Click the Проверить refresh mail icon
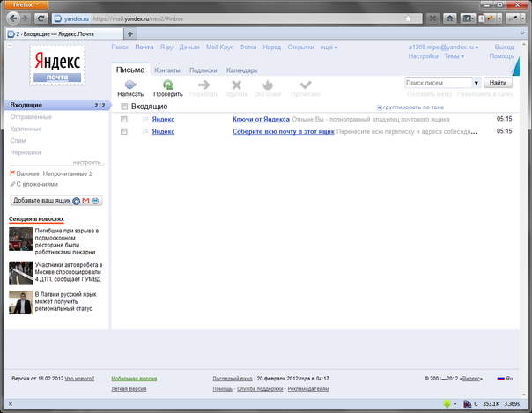This screenshot has width=532, height=413. [x=167, y=85]
